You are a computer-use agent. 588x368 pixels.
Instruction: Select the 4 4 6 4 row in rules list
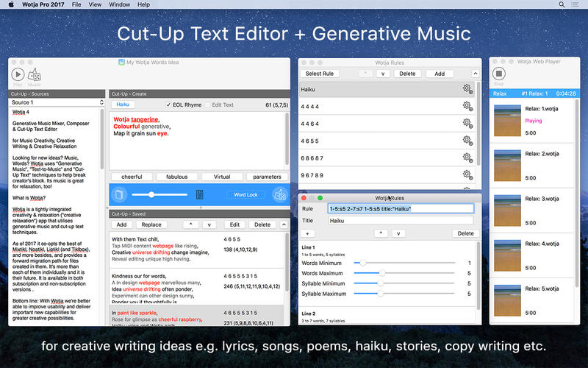point(387,124)
